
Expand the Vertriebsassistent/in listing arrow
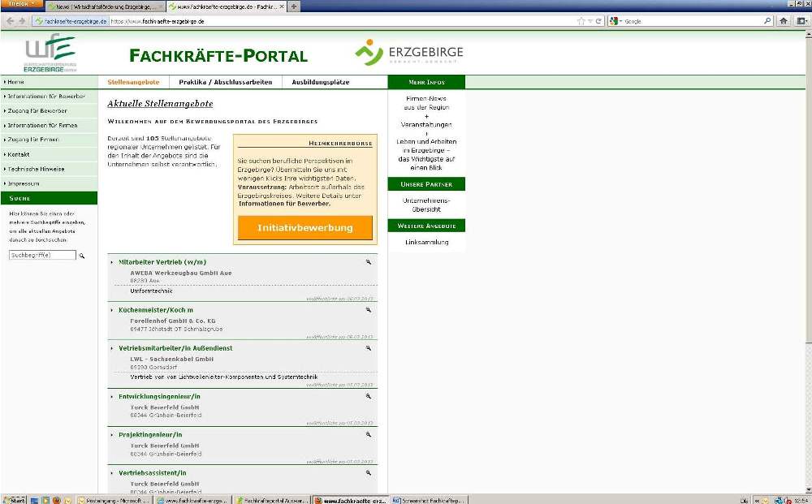tap(112, 473)
